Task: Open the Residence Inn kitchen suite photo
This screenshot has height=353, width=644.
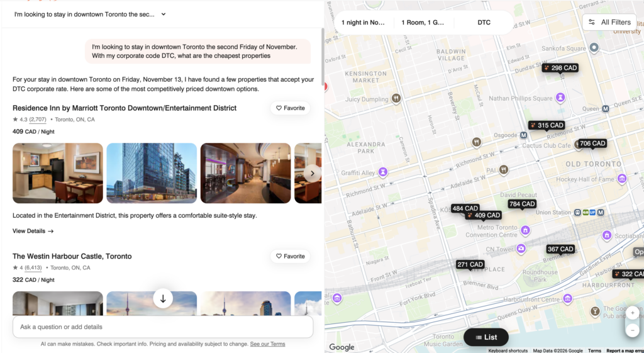Action: (x=57, y=173)
